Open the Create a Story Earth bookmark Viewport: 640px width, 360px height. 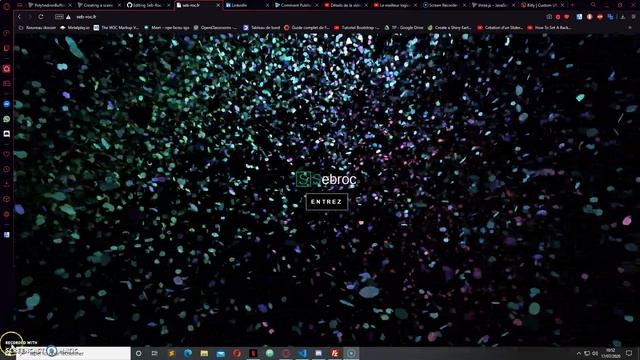[449, 28]
